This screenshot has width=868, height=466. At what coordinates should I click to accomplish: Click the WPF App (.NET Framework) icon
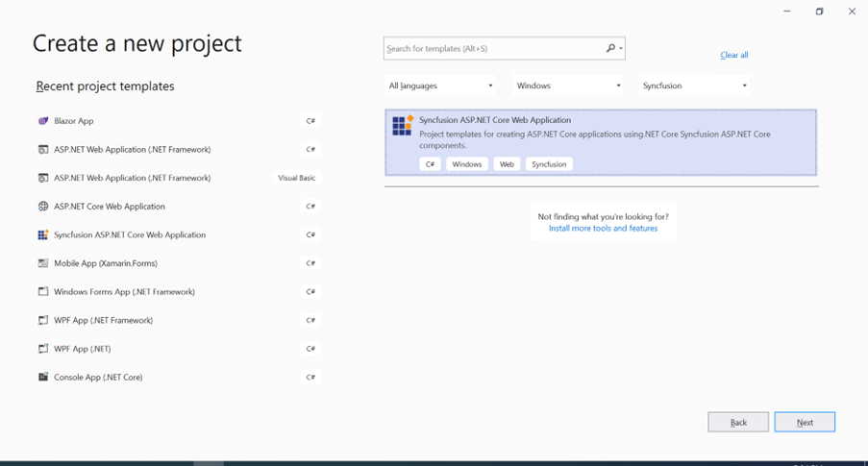tap(43, 320)
